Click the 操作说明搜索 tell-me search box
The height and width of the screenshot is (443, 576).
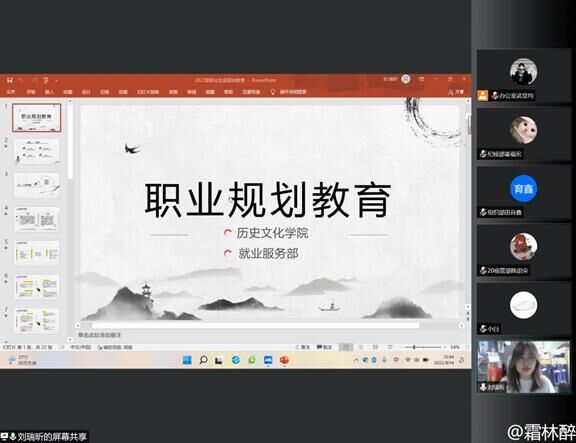point(289,92)
